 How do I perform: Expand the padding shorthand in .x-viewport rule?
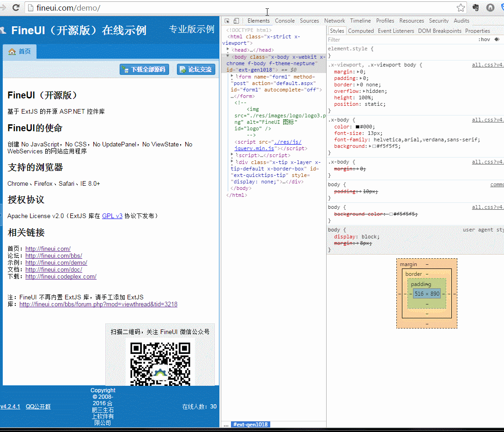tap(361, 78)
